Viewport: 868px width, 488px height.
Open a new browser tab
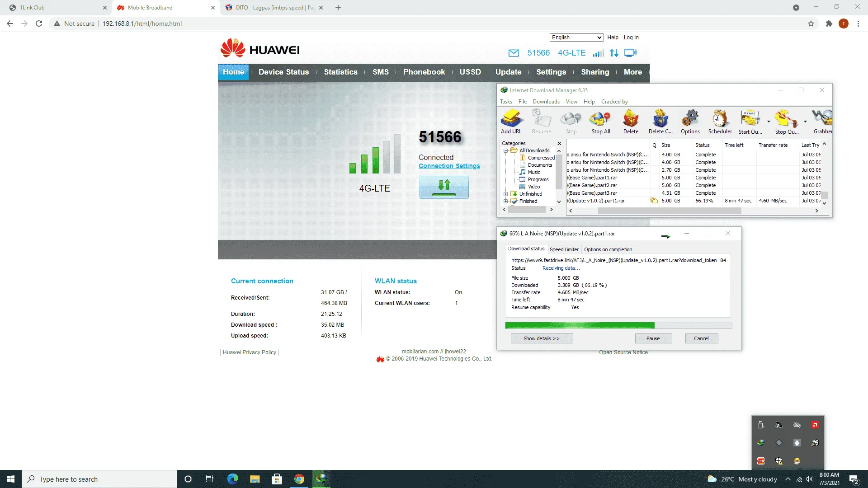pos(338,8)
